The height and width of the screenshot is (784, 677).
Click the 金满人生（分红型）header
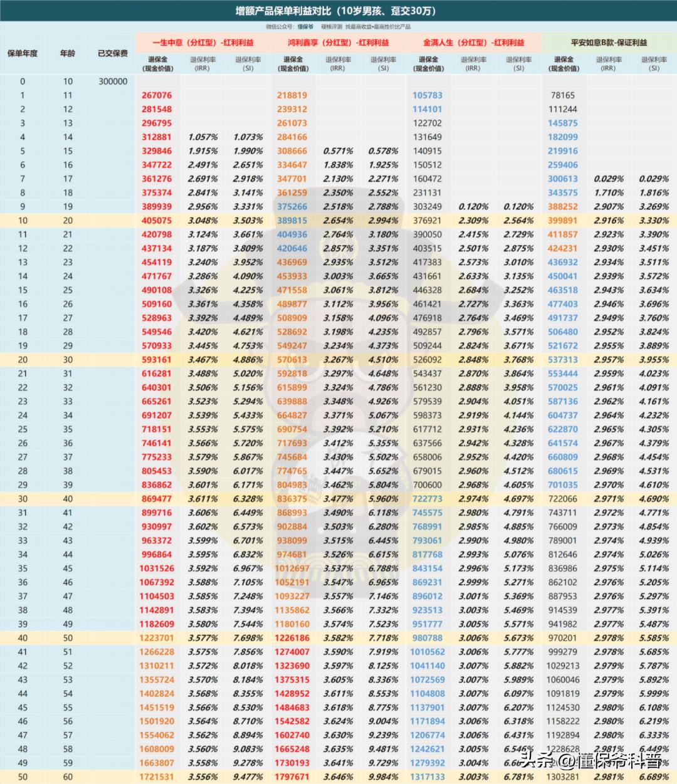[x=474, y=43]
